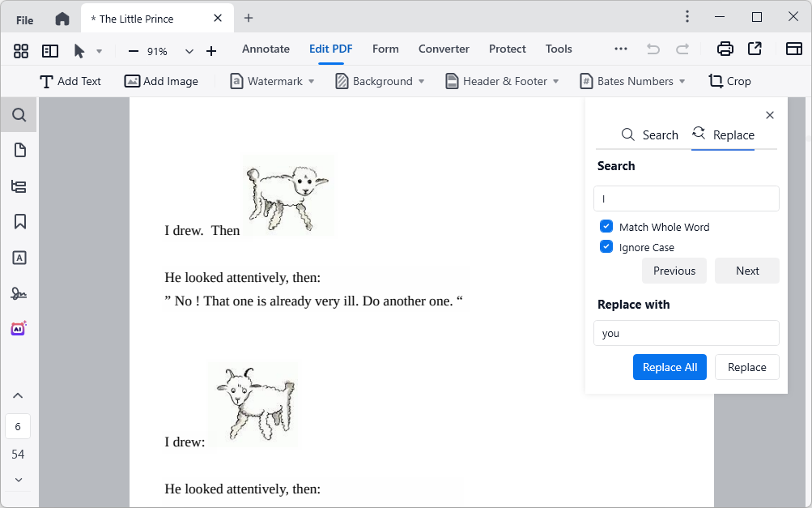Print the document

click(725, 49)
